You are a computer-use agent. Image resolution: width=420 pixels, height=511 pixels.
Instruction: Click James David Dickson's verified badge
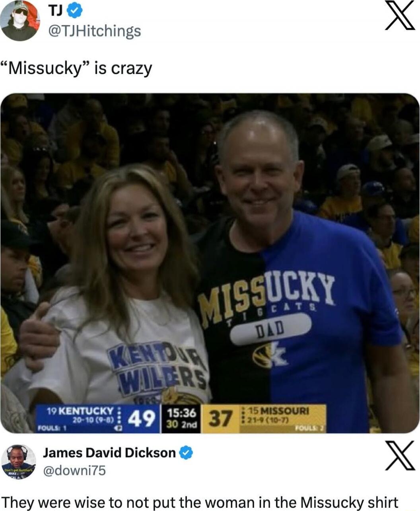pos(185,452)
